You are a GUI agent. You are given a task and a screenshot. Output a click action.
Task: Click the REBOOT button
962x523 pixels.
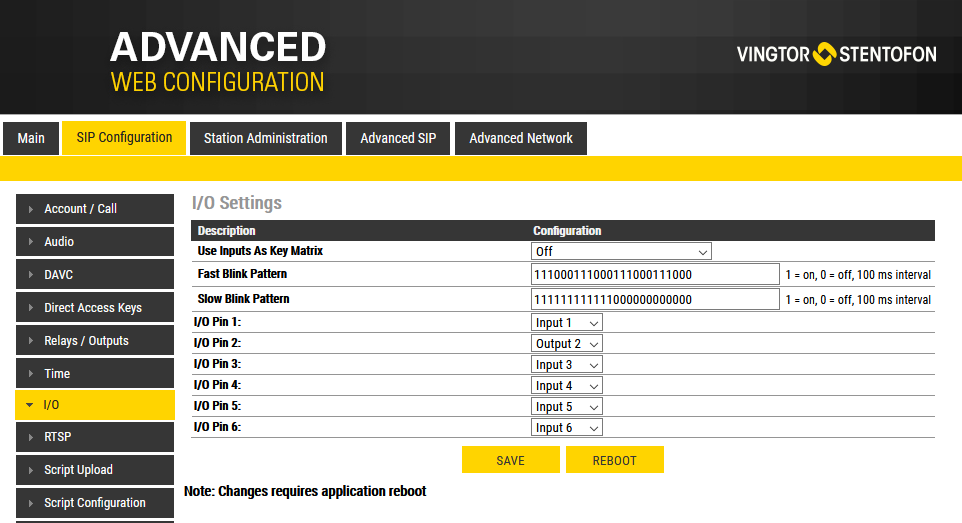click(x=614, y=460)
